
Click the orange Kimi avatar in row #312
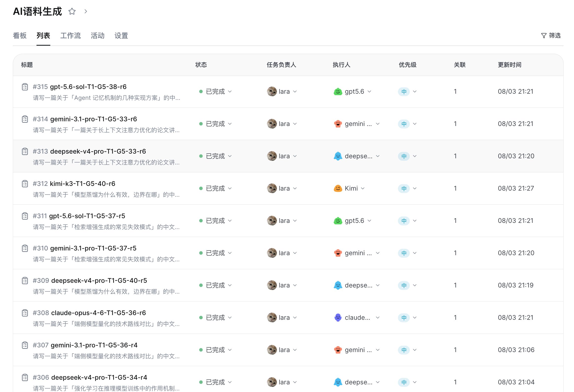coord(338,188)
